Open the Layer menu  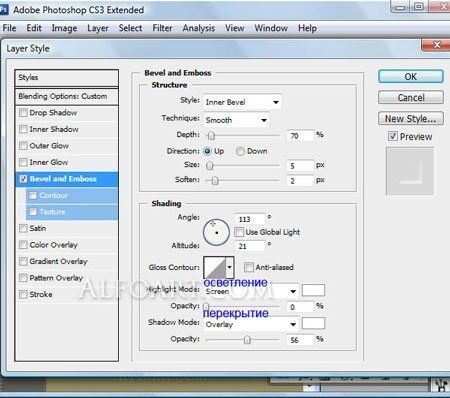click(98, 28)
